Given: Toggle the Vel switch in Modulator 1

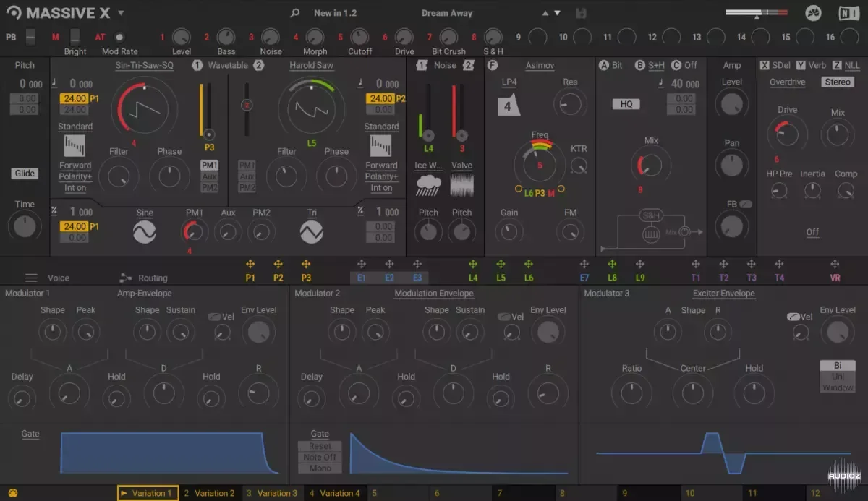Looking at the screenshot, I should tap(215, 317).
